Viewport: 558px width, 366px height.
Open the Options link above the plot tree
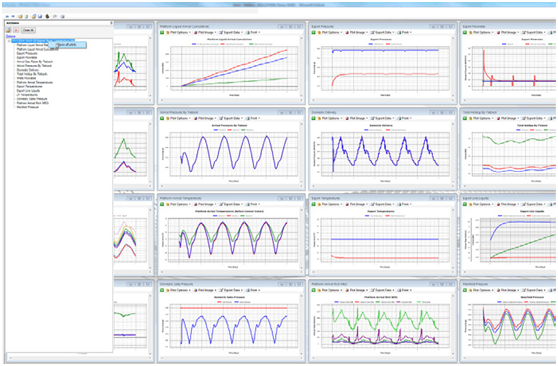pyautogui.click(x=11, y=36)
